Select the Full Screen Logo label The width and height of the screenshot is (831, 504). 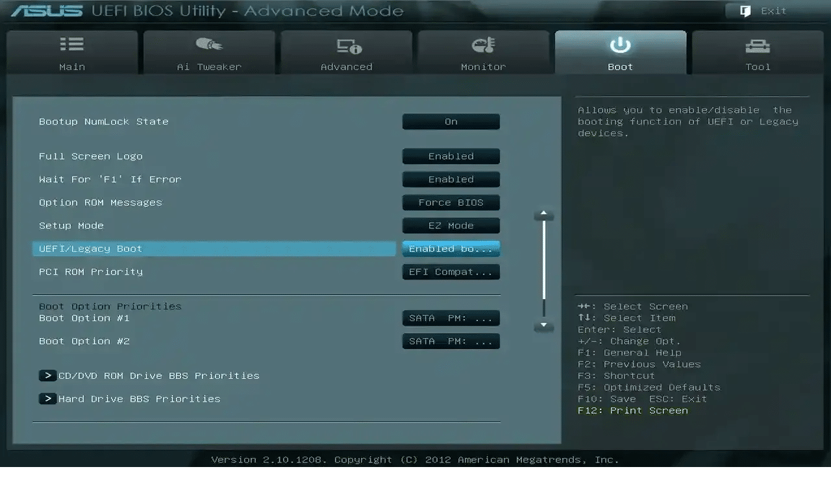pyautogui.click(x=90, y=156)
